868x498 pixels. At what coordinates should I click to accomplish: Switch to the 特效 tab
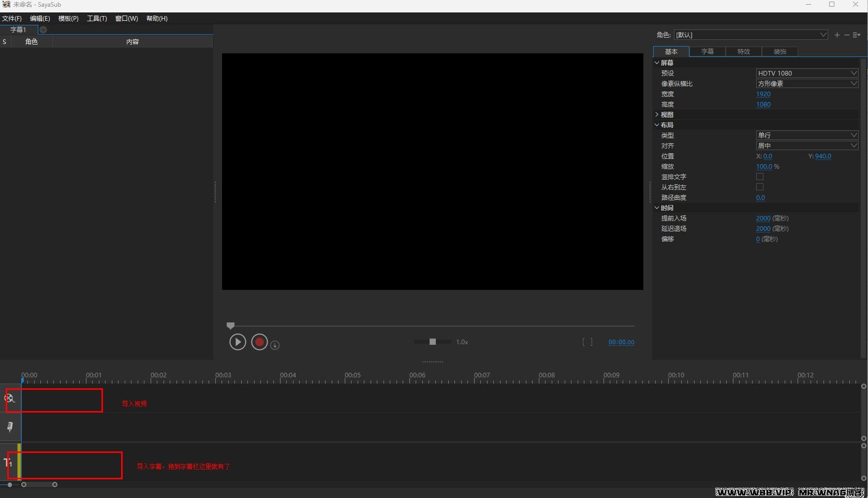tap(743, 51)
